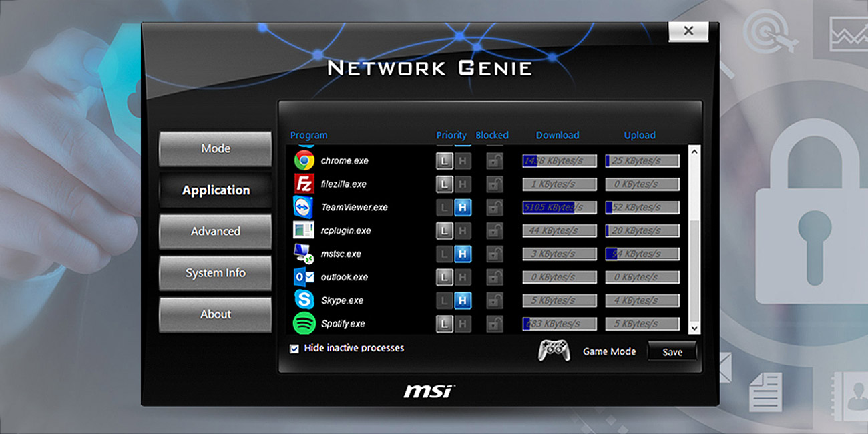Select the TeamViewer.exe process name
The image size is (868, 434).
[355, 208]
